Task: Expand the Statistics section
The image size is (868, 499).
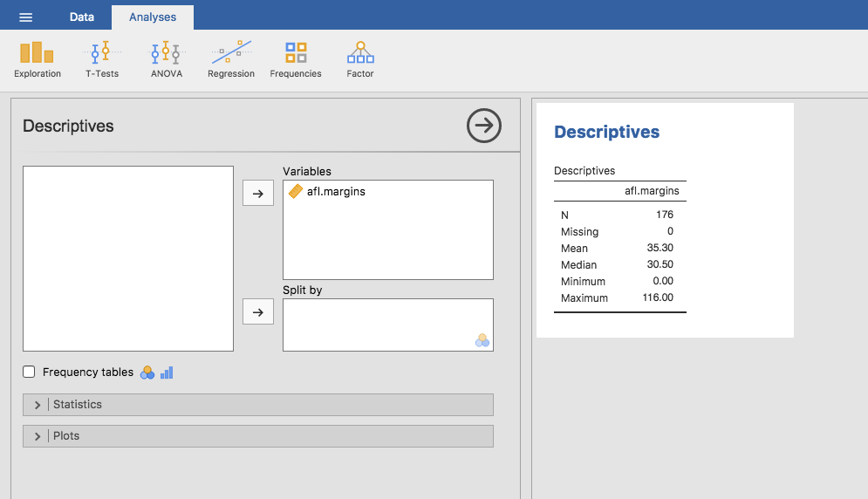Action: (x=258, y=404)
